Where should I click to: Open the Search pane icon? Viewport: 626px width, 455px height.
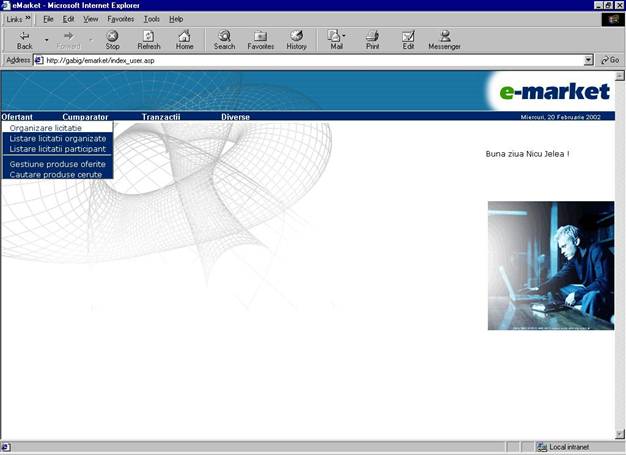click(x=224, y=36)
